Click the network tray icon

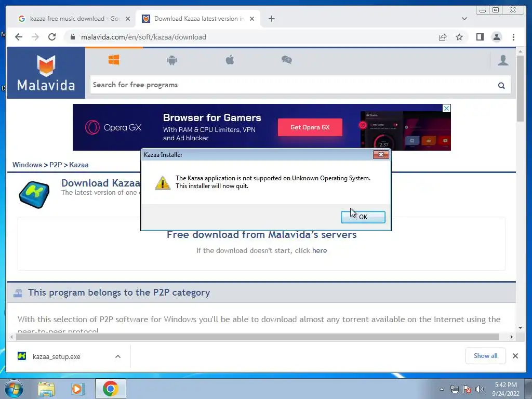pos(454,389)
